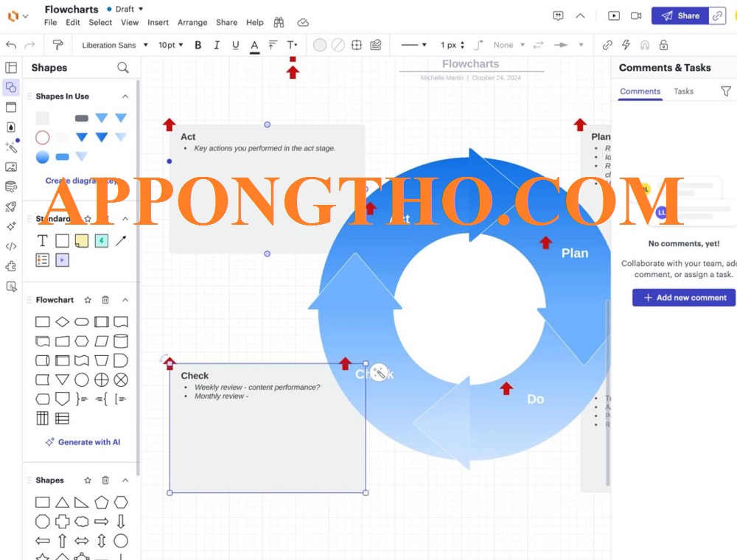The width and height of the screenshot is (737, 560).
Task: Click the lightning bolt actions icon
Action: click(x=626, y=45)
